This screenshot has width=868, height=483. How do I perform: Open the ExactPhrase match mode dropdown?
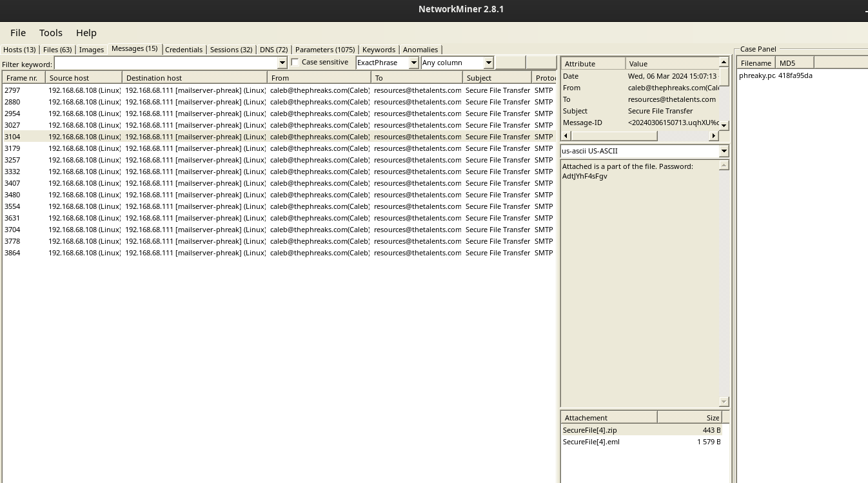pos(387,63)
